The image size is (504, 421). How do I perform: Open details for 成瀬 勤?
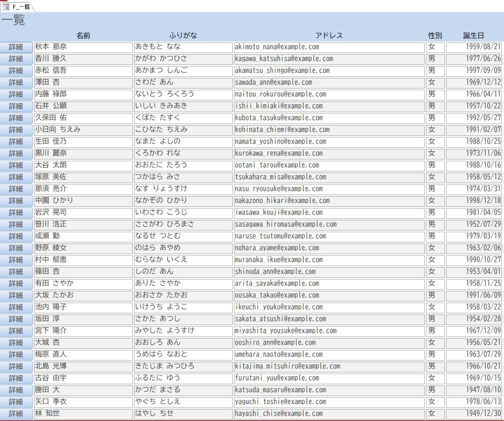(16, 237)
